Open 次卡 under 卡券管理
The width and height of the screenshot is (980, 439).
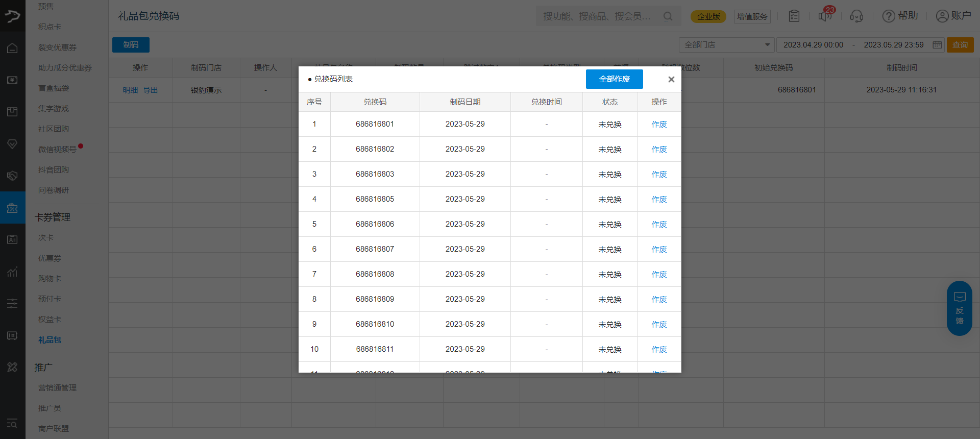46,237
